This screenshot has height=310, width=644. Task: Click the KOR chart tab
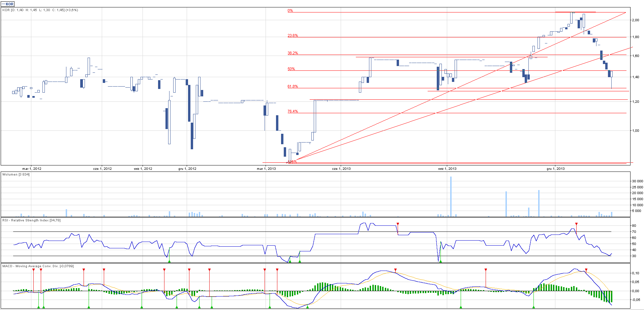(x=8, y=4)
